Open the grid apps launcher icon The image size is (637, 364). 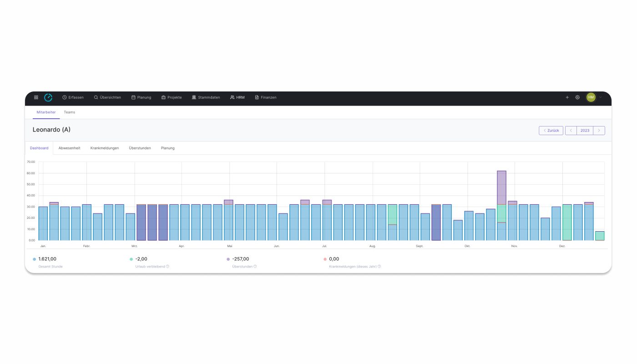pyautogui.click(x=35, y=97)
